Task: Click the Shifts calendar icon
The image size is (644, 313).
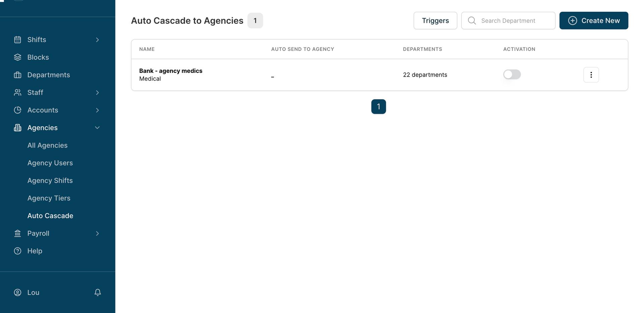Action: pyautogui.click(x=18, y=39)
